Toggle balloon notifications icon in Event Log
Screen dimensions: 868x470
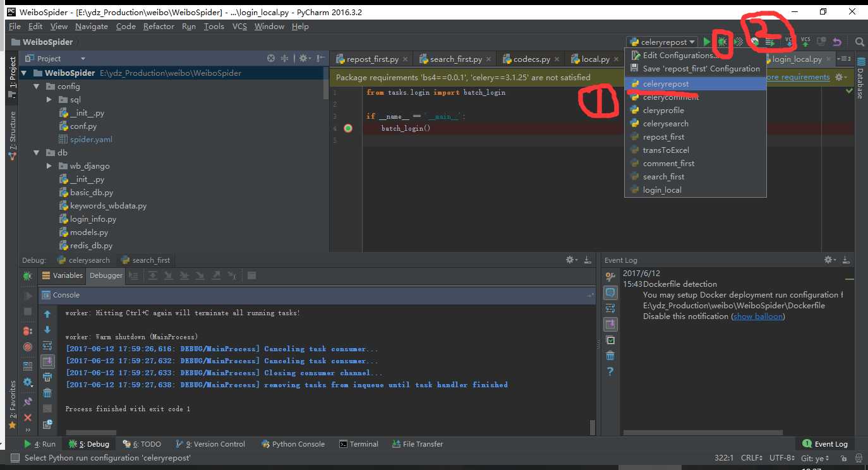[610, 292]
